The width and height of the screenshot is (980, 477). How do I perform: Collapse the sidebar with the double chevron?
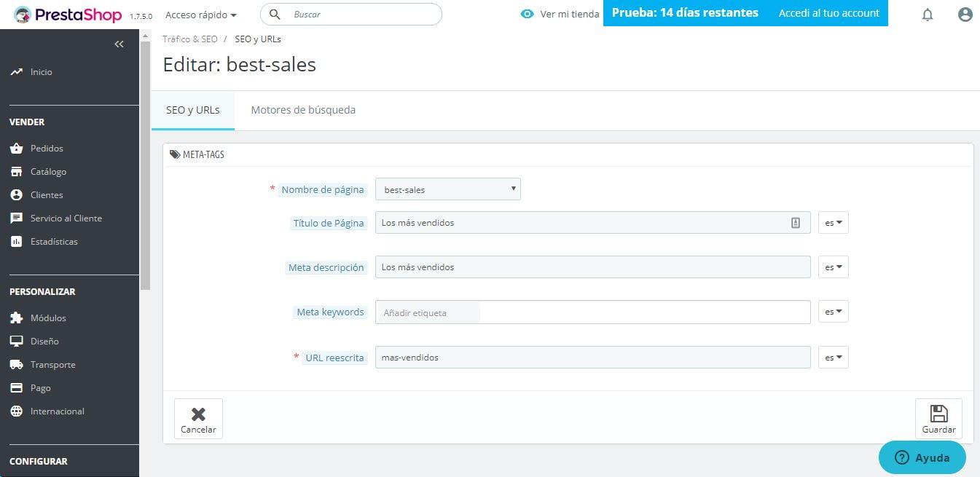[x=119, y=44]
